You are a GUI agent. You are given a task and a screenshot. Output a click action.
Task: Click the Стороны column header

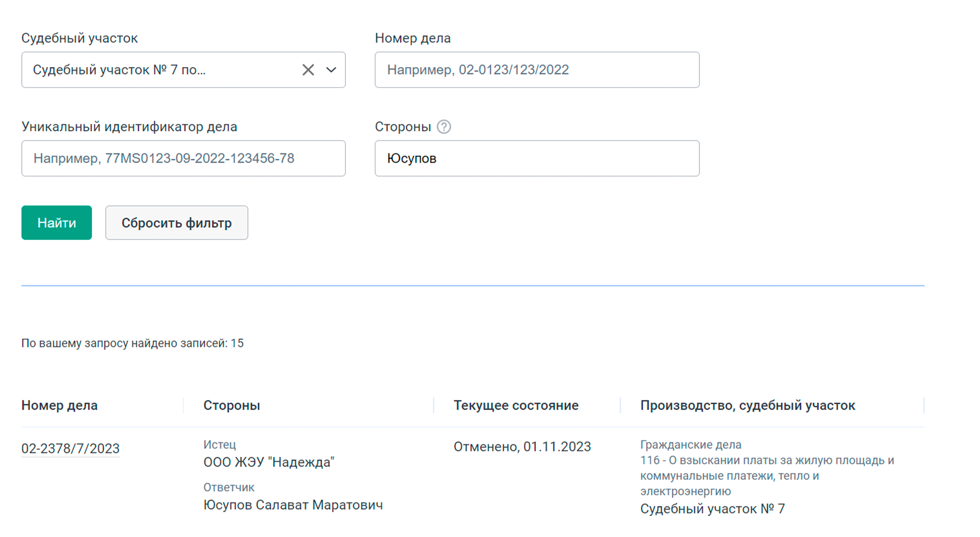point(231,405)
